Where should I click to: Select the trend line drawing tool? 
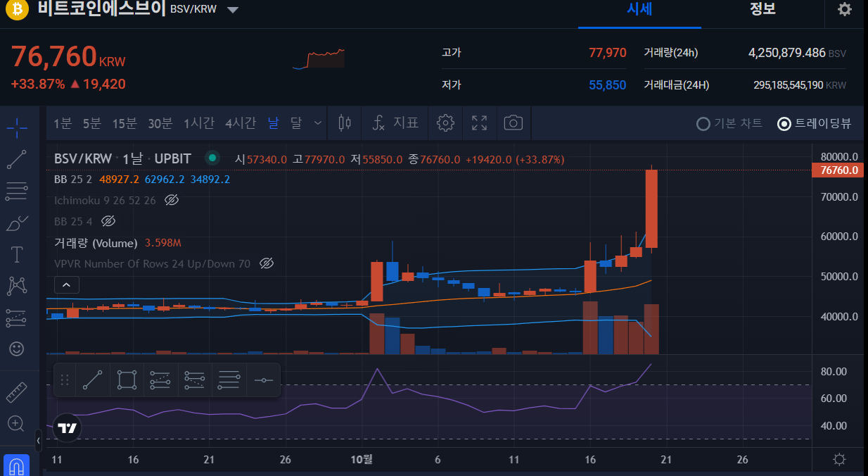pyautogui.click(x=17, y=160)
